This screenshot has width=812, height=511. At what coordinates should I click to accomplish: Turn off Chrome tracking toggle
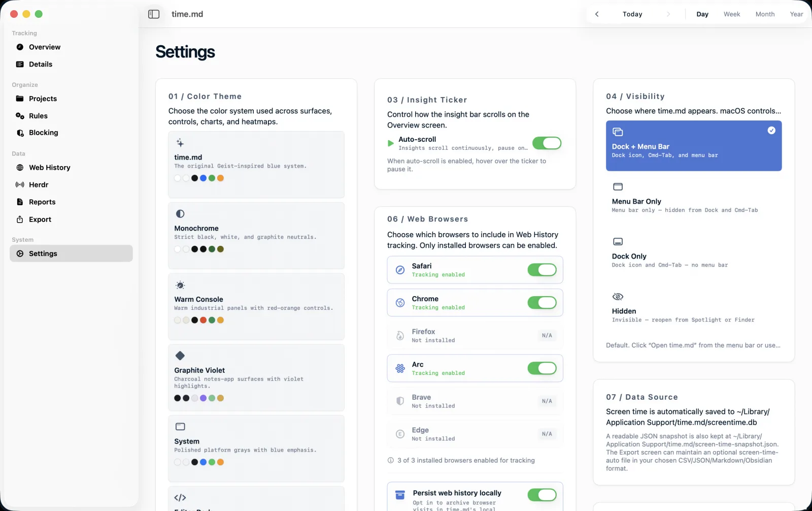(542, 303)
